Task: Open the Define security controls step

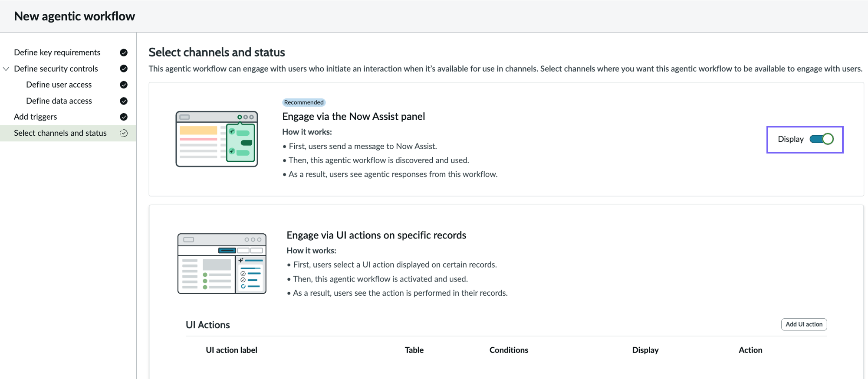Action: click(56, 69)
